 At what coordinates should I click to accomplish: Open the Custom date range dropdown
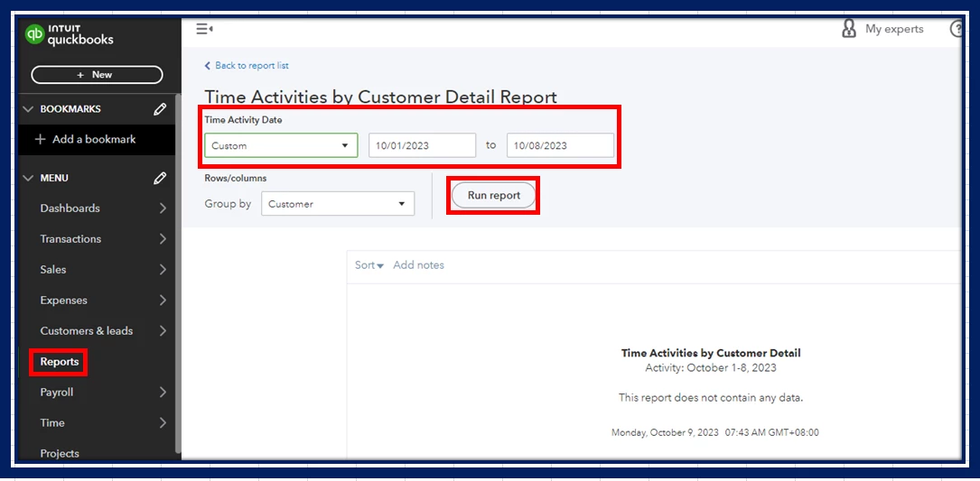click(281, 145)
